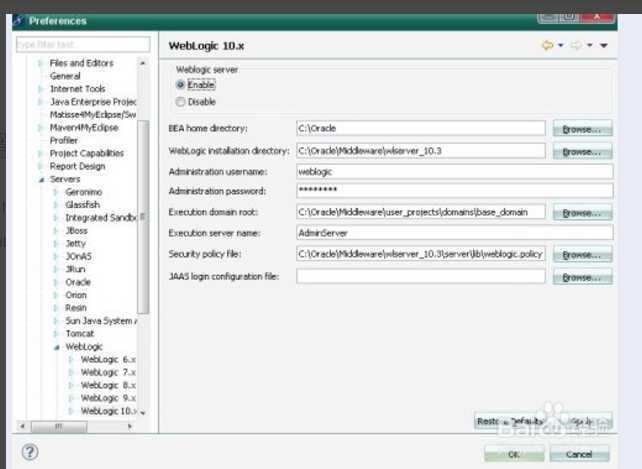Viewport: 642px width, 469px height.
Task: Select Integrated Sandbox server entry
Action: pos(100,218)
